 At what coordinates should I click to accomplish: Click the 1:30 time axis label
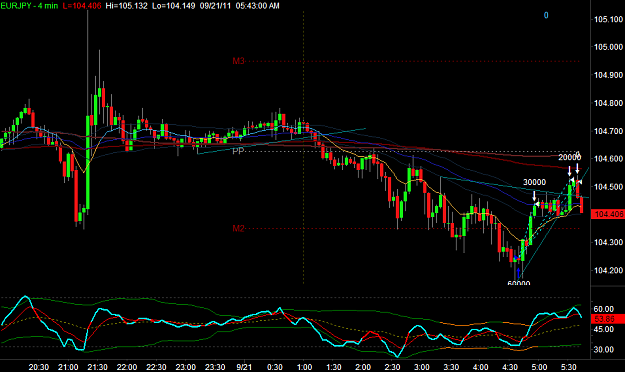[x=333, y=367]
